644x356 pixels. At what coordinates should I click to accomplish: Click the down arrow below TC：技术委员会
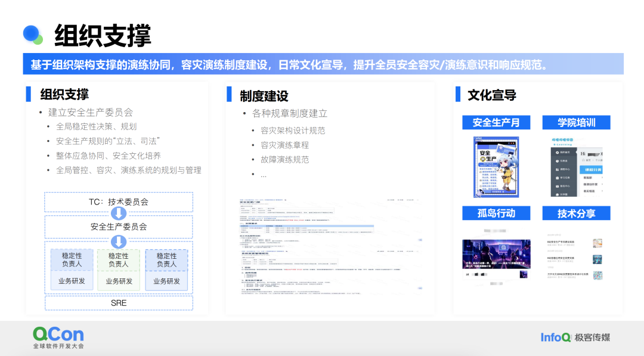(119, 213)
